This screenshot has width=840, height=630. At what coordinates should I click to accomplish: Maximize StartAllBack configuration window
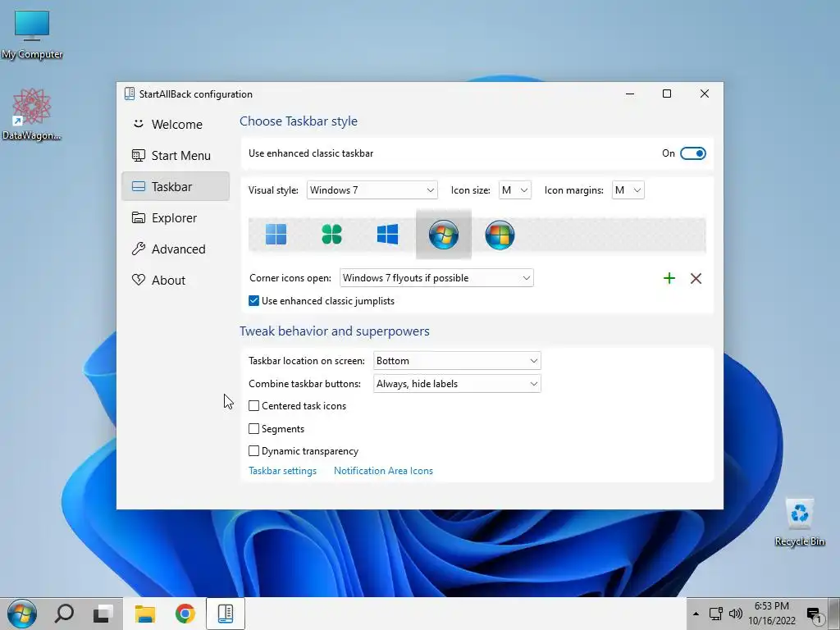coord(667,94)
